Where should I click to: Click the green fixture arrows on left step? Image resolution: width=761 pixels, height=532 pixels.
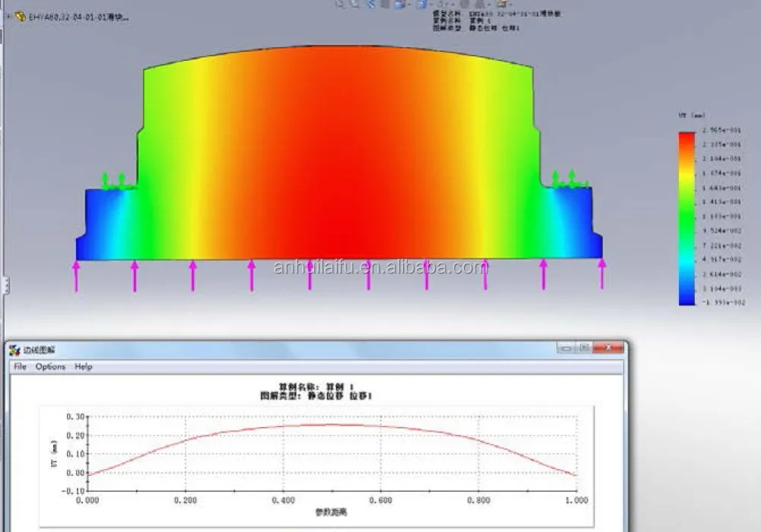[115, 181]
